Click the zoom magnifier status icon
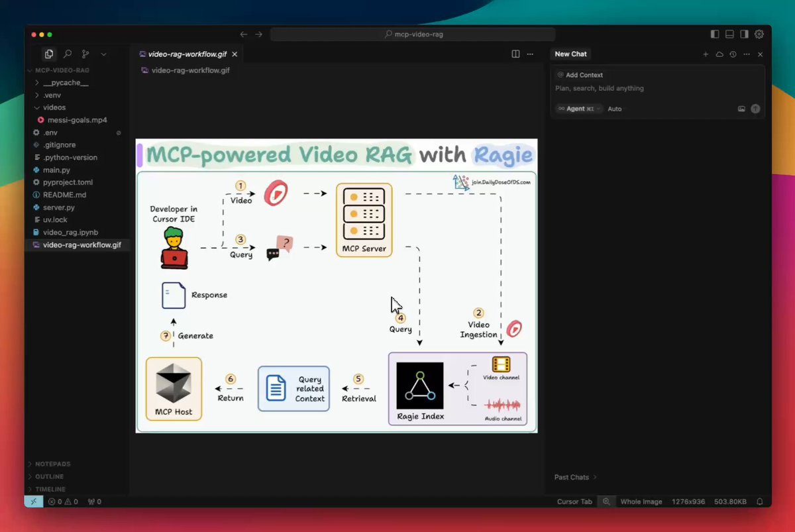Viewport: 795px width, 532px height. click(606, 502)
